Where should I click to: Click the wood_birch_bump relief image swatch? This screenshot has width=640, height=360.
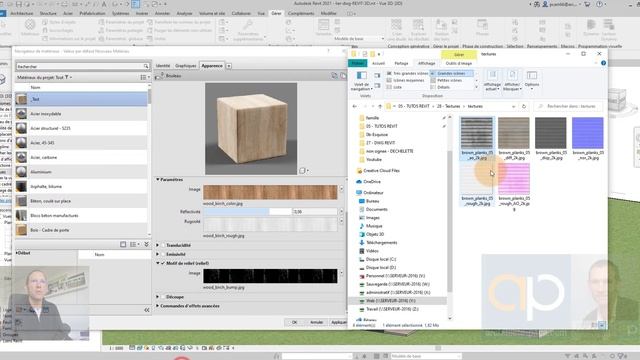pos(270,276)
